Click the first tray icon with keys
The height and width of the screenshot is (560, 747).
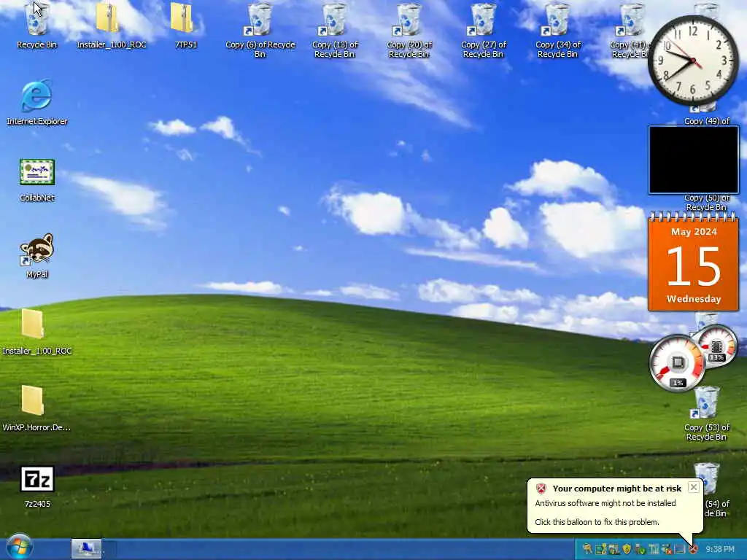click(x=587, y=549)
